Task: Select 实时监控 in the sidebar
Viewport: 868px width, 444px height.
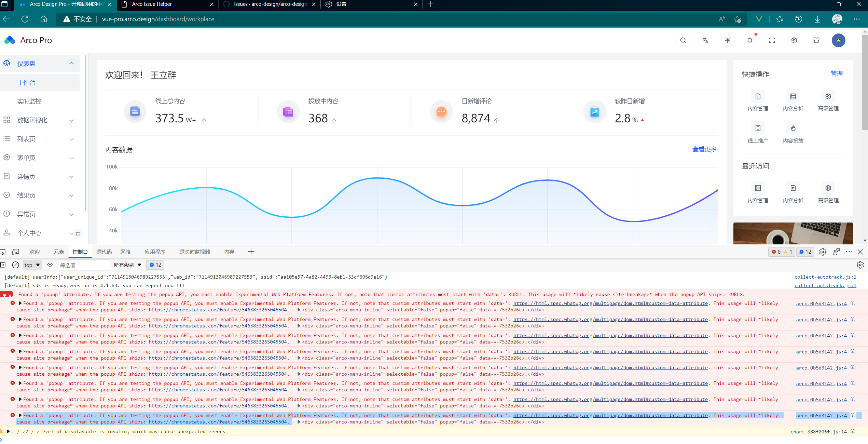Action: pyautogui.click(x=40, y=102)
